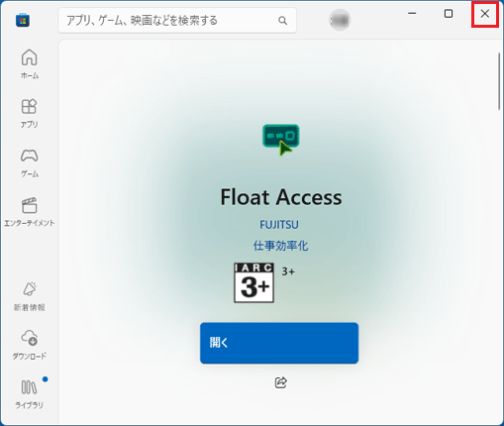Image resolution: width=504 pixels, height=426 pixels.
Task: Click the Microsoft Store logo icon
Action: (23, 20)
